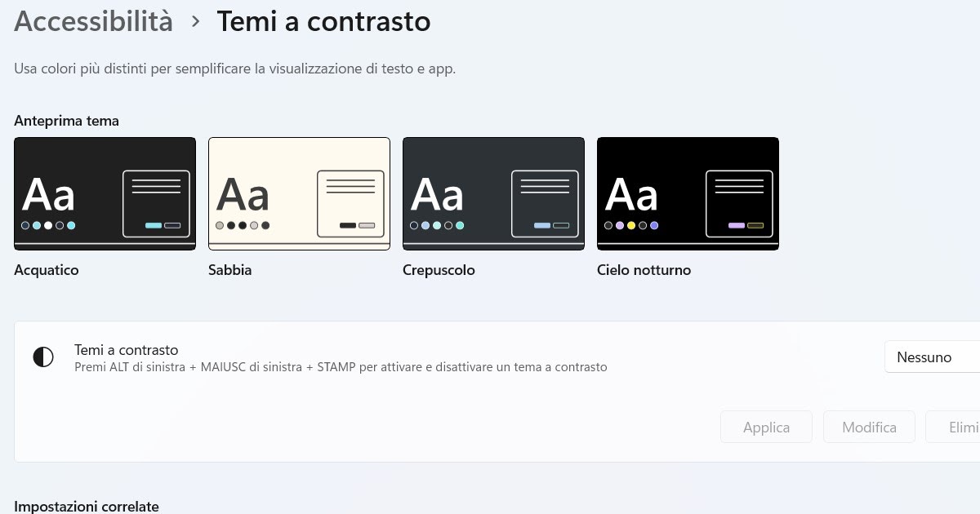This screenshot has width=980, height=514.
Task: Edit the theme using the Modifica button
Action: tap(869, 427)
